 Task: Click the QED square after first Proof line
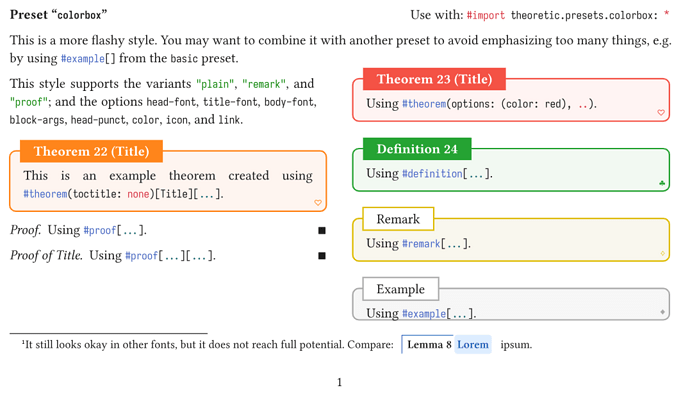(321, 231)
